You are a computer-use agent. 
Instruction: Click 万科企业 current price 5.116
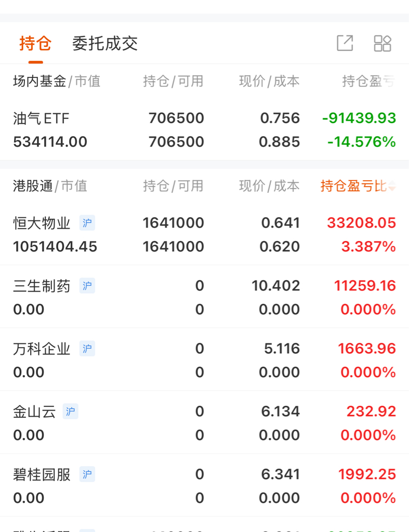pos(282,349)
